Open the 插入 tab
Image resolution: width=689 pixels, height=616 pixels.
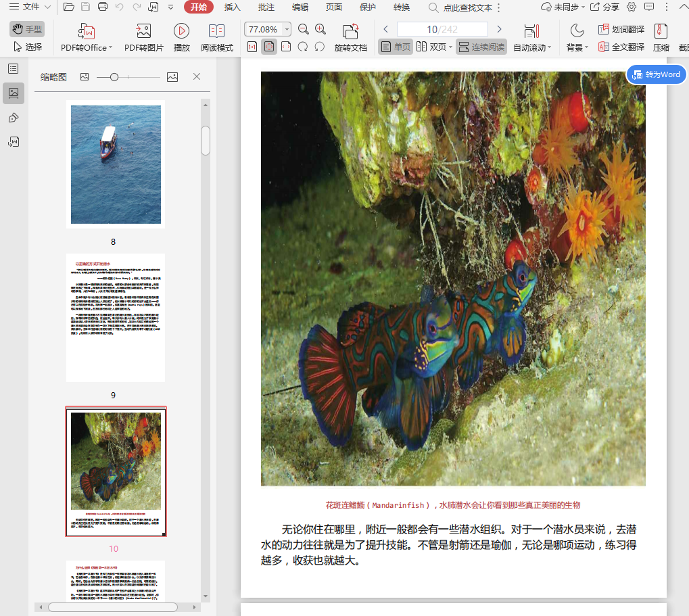pyautogui.click(x=232, y=7)
